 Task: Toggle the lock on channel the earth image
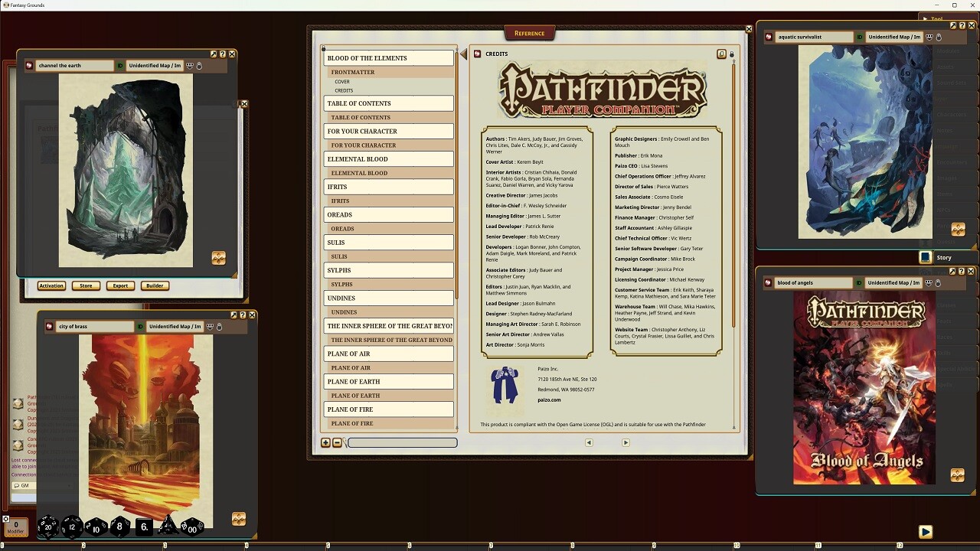tap(199, 66)
